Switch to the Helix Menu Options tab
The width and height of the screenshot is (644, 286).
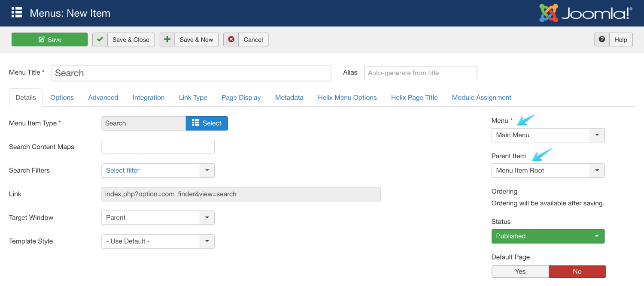coord(347,97)
